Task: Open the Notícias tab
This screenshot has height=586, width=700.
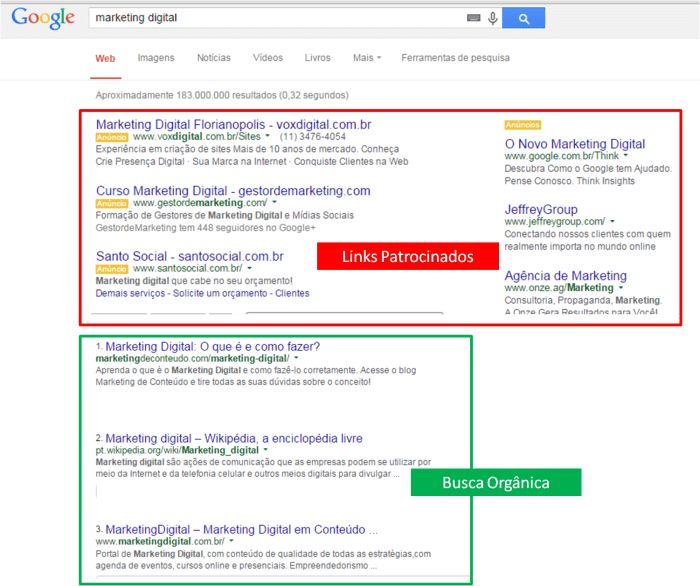Action: [x=213, y=58]
